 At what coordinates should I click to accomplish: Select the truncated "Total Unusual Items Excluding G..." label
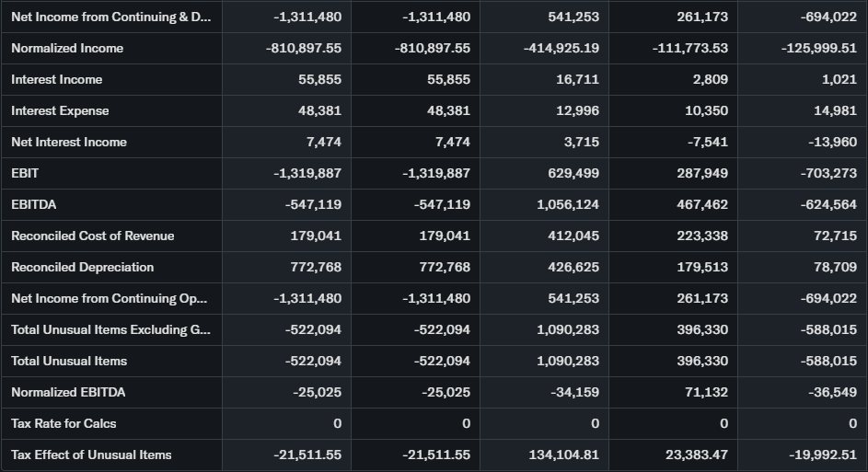pos(110,329)
